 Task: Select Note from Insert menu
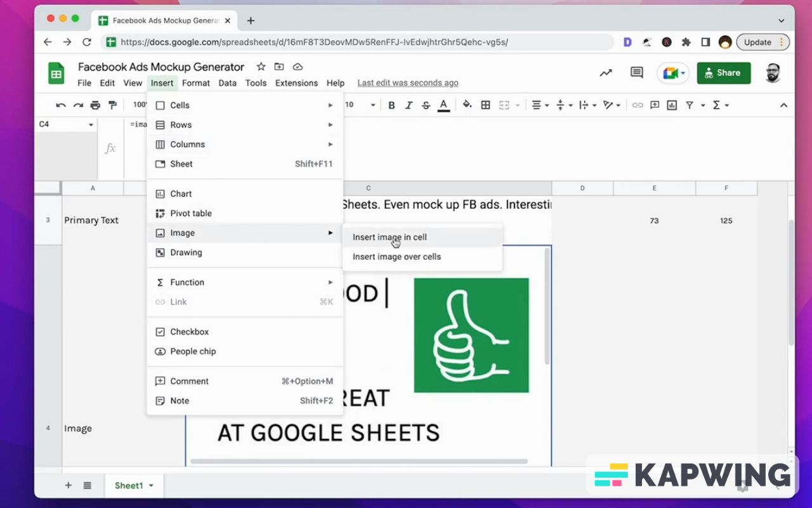[x=244, y=401]
